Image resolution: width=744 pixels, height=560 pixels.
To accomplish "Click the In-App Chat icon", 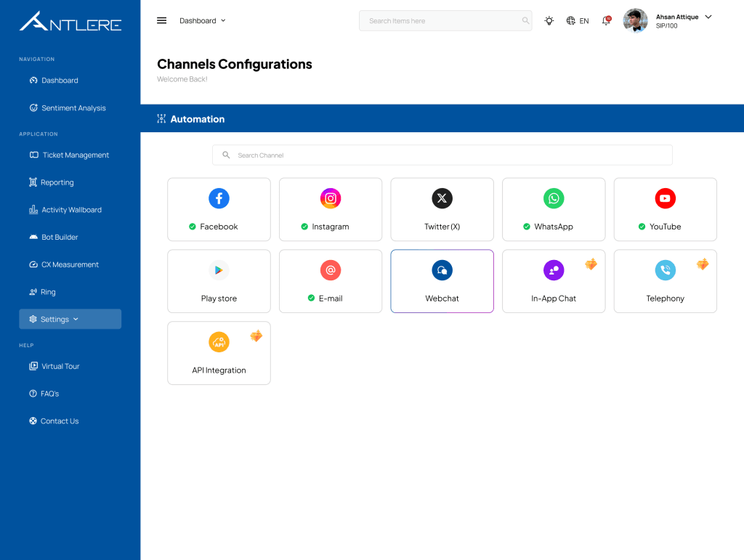I will pyautogui.click(x=553, y=270).
